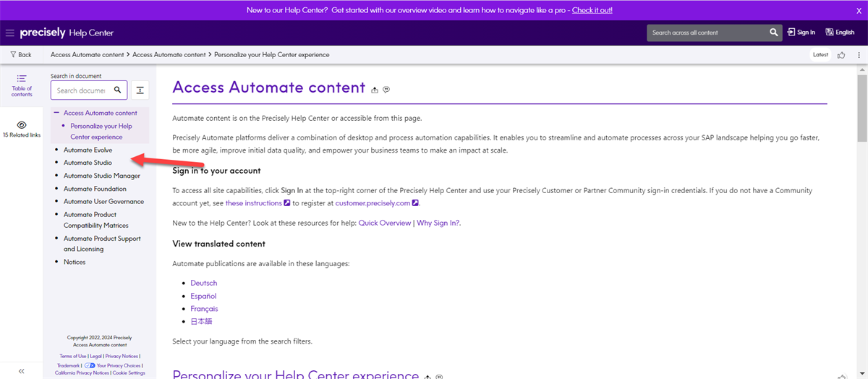This screenshot has height=379, width=868.
Task: Open Automate Studio in table of contents
Action: (x=88, y=163)
